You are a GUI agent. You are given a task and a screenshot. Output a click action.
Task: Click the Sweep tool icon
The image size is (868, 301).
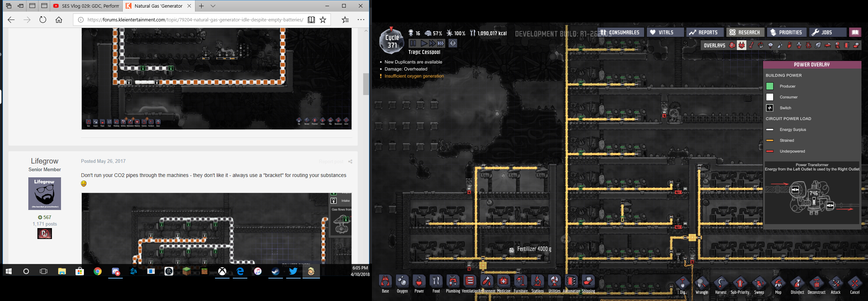tap(759, 284)
